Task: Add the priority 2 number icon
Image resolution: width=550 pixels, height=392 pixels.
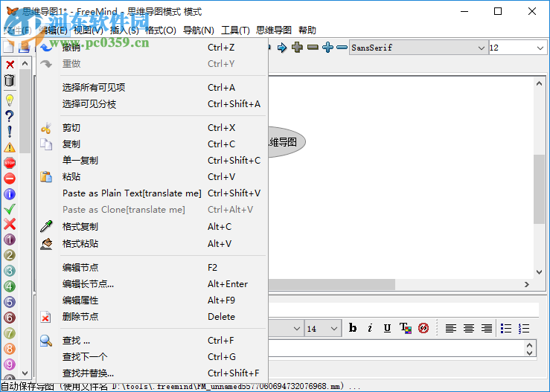Action: click(10, 255)
